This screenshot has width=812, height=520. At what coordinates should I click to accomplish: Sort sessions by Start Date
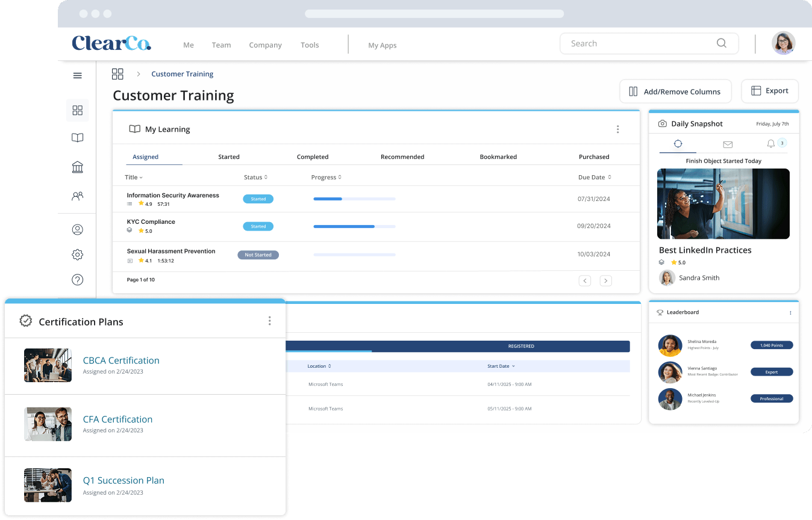pyautogui.click(x=501, y=366)
